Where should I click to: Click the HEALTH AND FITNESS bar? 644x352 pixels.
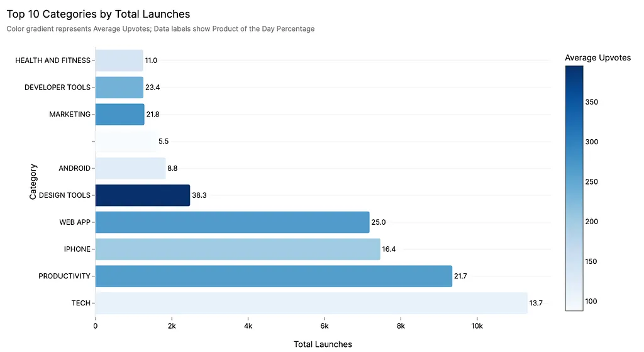(119, 60)
